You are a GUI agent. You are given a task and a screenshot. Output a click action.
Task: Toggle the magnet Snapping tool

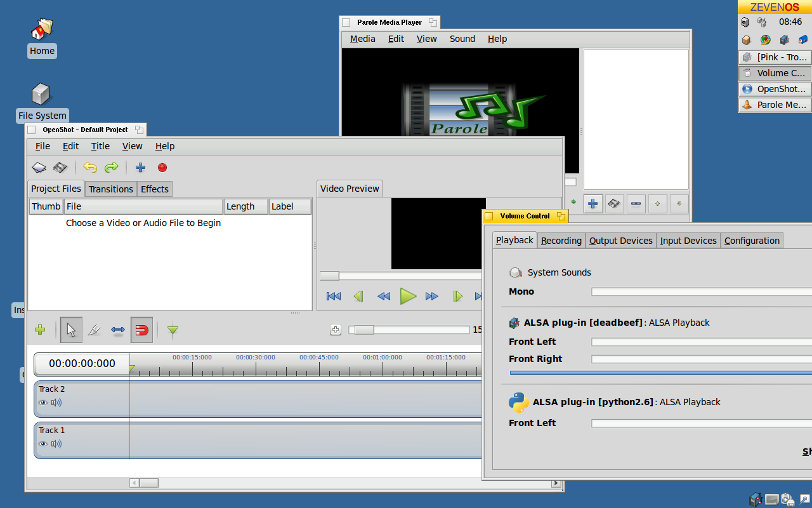click(x=142, y=330)
